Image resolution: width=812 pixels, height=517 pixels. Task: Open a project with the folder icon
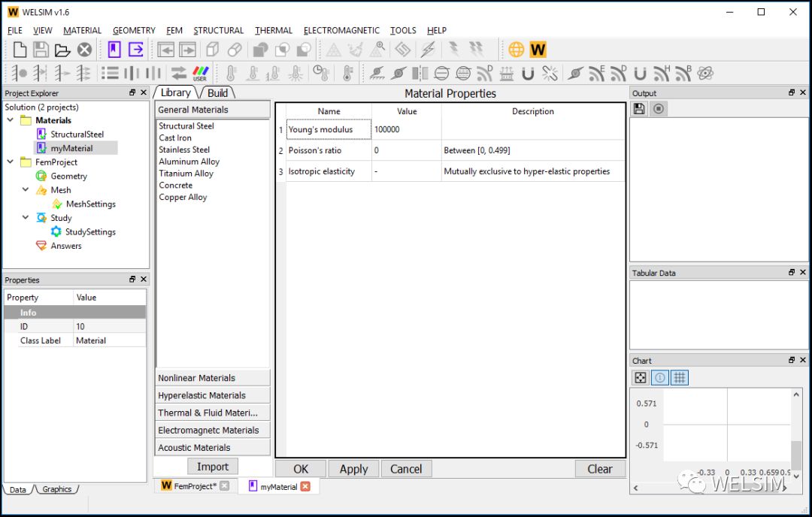(62, 50)
